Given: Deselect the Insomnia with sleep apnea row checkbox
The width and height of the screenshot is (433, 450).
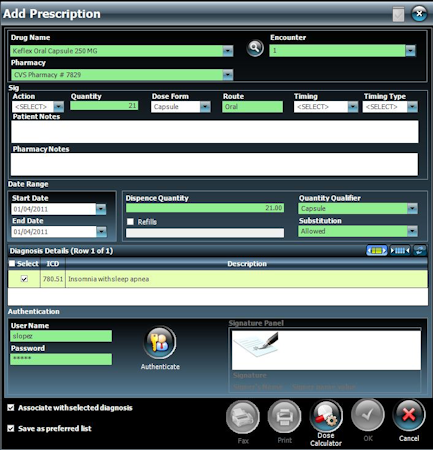Looking at the screenshot, I should (24, 279).
